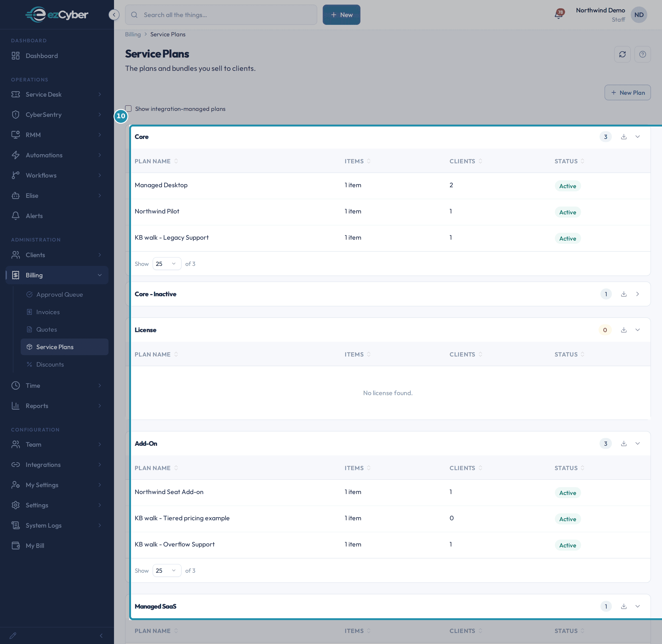Download the Core - Inactive group export

(x=623, y=294)
